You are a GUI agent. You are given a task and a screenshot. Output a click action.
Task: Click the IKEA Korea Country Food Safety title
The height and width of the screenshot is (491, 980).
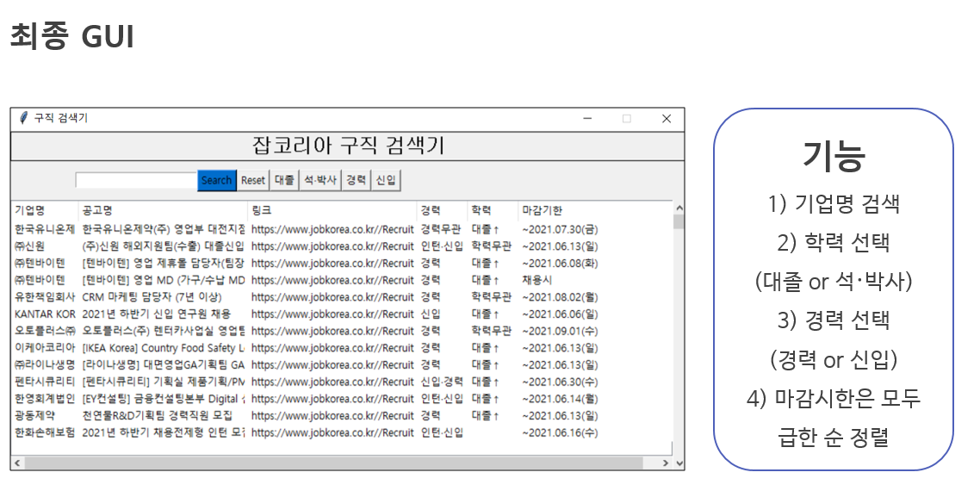164,348
